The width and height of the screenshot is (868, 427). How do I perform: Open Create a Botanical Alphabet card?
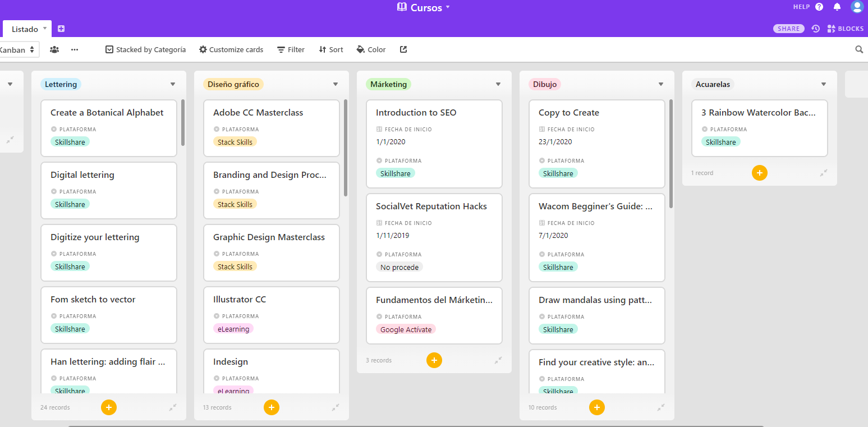(x=109, y=128)
